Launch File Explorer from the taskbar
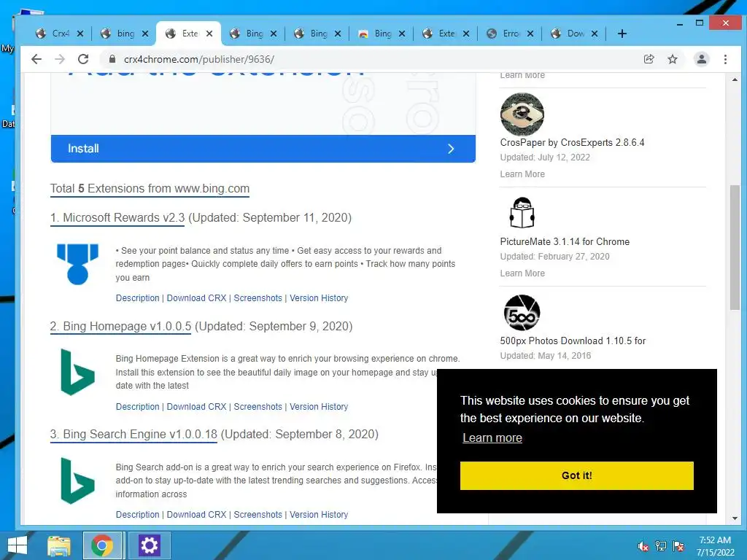This screenshot has width=747, height=560. [59, 545]
